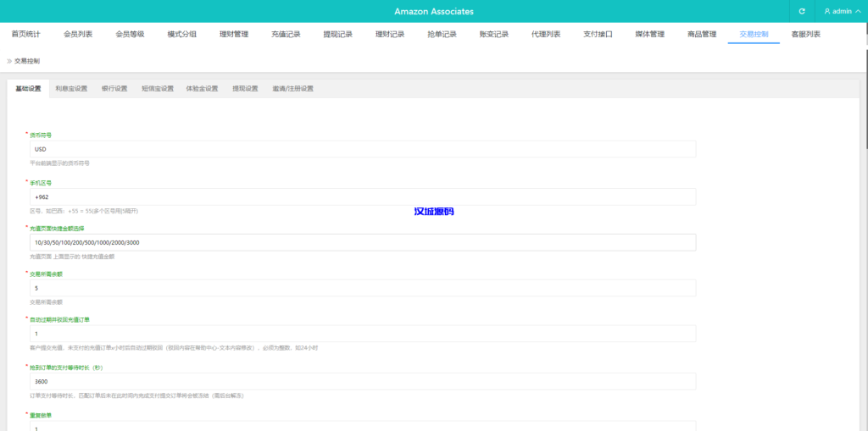This screenshot has width=868, height=431.
Task: Open 媒体管理 section
Action: [650, 35]
